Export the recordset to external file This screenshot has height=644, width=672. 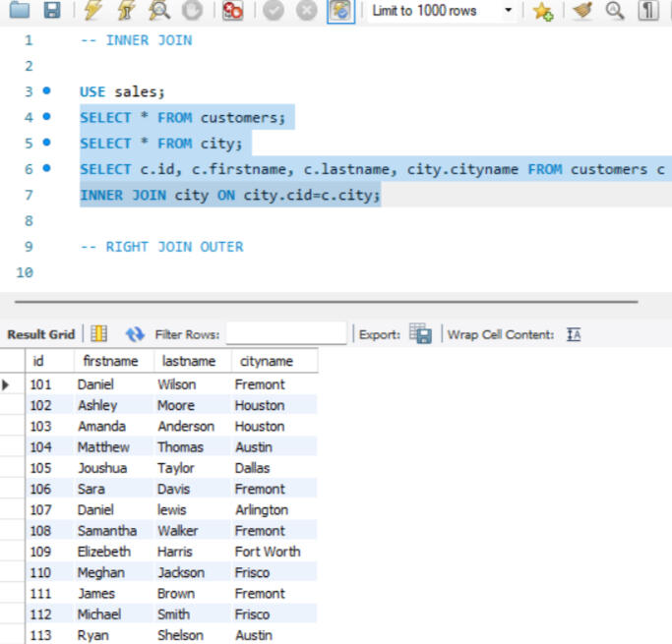tap(420, 334)
